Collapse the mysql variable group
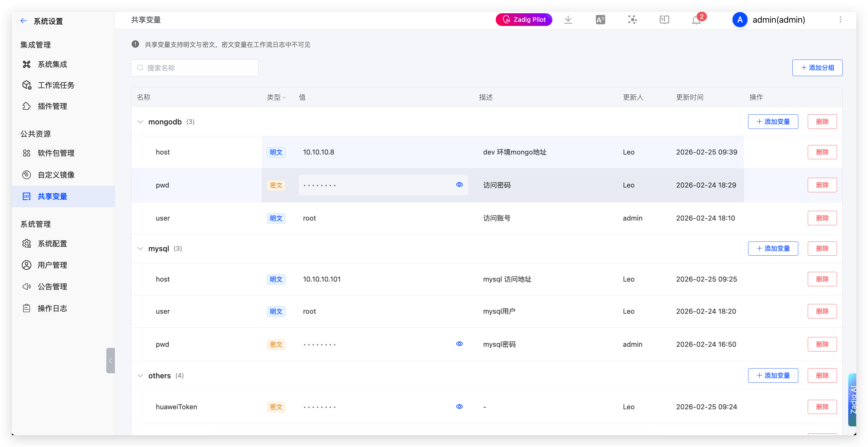This screenshot has height=447, width=868. (x=141, y=248)
